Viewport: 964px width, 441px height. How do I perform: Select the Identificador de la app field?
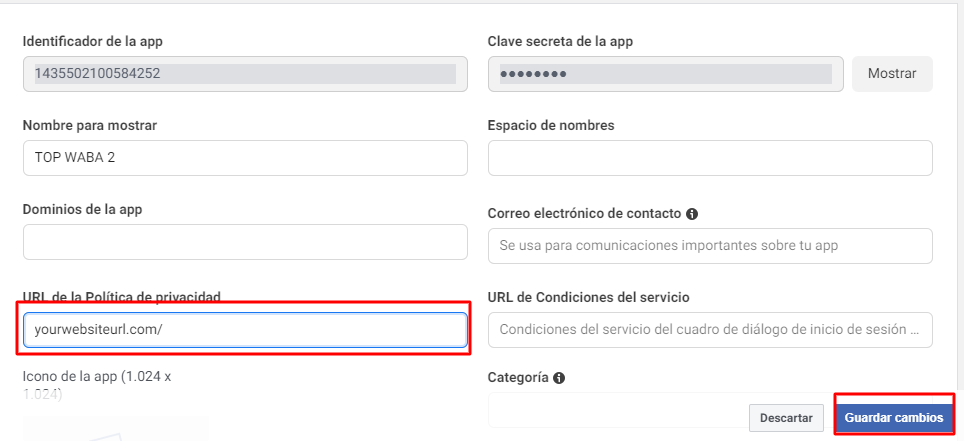pos(244,74)
